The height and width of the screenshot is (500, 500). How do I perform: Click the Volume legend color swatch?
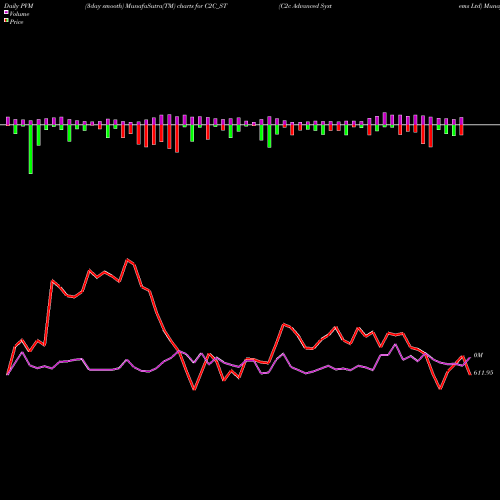click(x=6, y=13)
